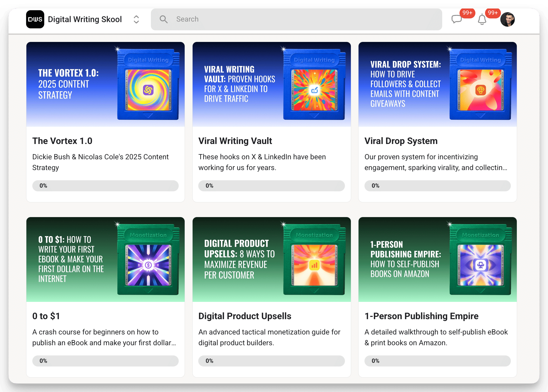Click the Digital Writing label on Vortex cartridge

point(148,60)
